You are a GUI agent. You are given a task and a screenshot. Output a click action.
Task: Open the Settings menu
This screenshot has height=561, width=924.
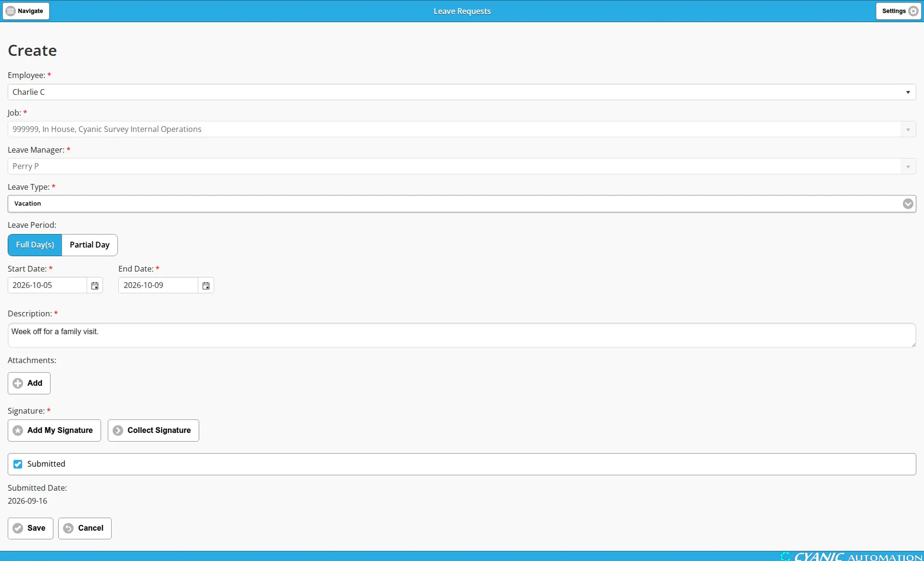click(x=898, y=11)
